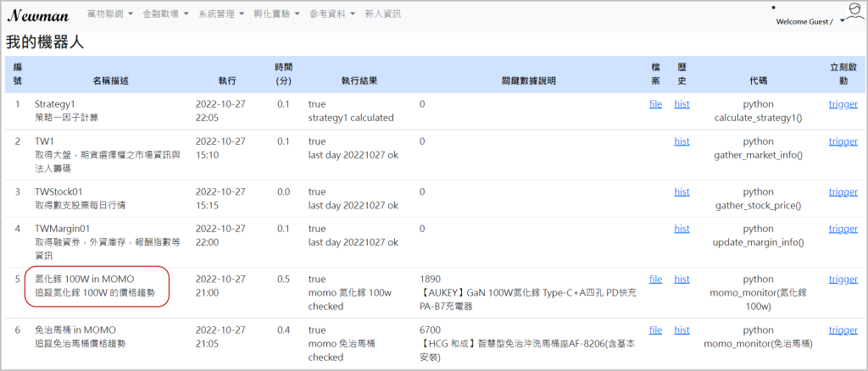
Task: Show hist for TWMargin01
Action: click(682, 229)
